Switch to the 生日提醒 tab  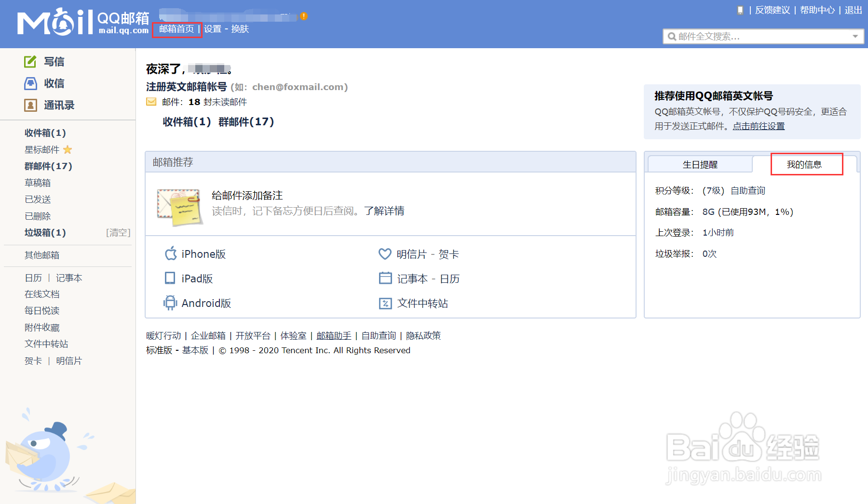point(700,164)
